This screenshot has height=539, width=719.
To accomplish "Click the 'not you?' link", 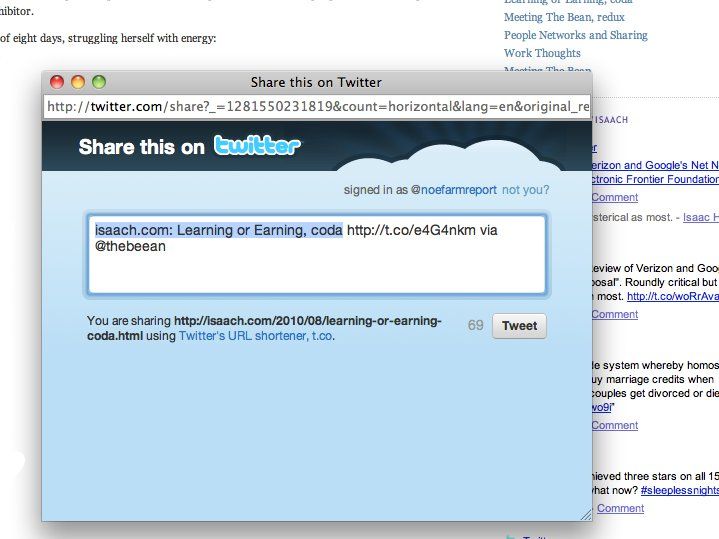I will pyautogui.click(x=525, y=190).
